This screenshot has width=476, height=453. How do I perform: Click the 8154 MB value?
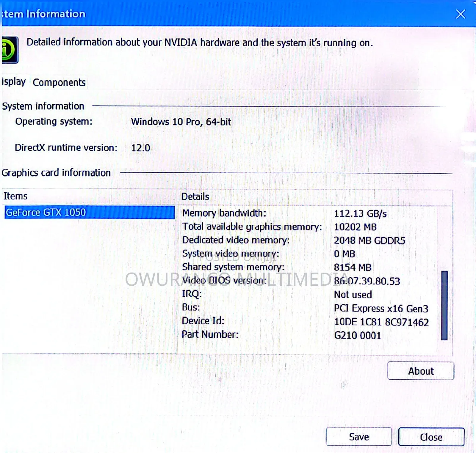[353, 267]
